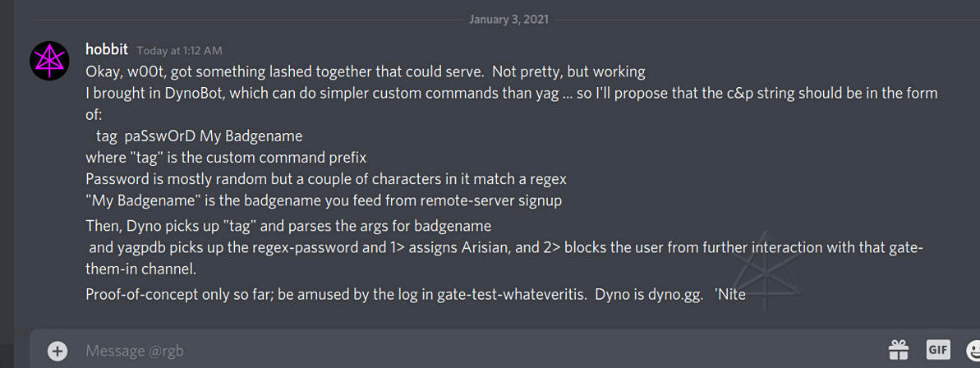
Task: Click the "Then, Dyno picks up" line
Action: click(288, 226)
